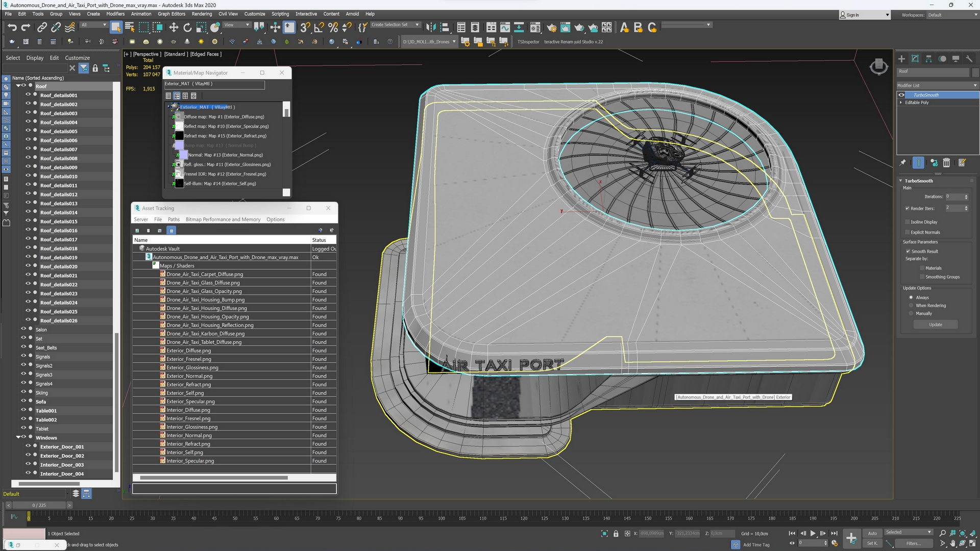Screen dimensions: 980x551
Task: Toggle the Render Iters checkbox
Action: click(908, 208)
